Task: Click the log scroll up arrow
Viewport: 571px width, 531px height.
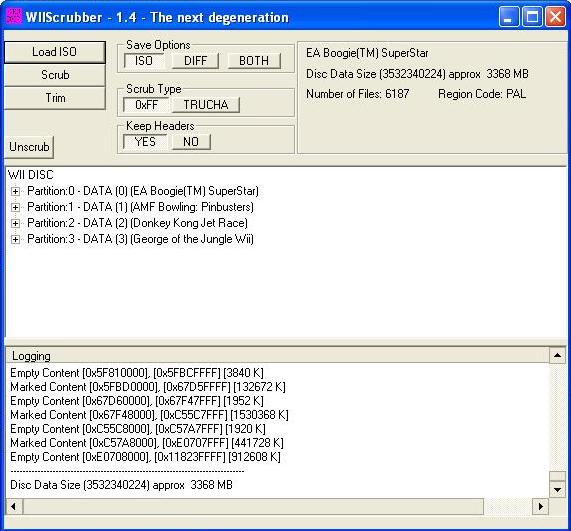Action: tap(557, 355)
